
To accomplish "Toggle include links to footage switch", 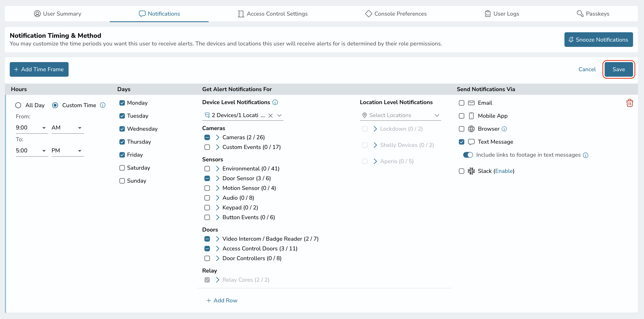I will point(468,155).
